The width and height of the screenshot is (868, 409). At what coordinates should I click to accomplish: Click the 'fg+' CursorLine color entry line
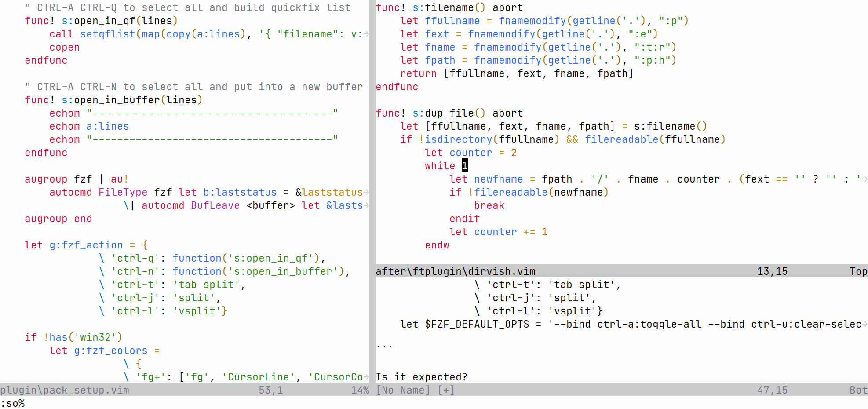[246, 377]
